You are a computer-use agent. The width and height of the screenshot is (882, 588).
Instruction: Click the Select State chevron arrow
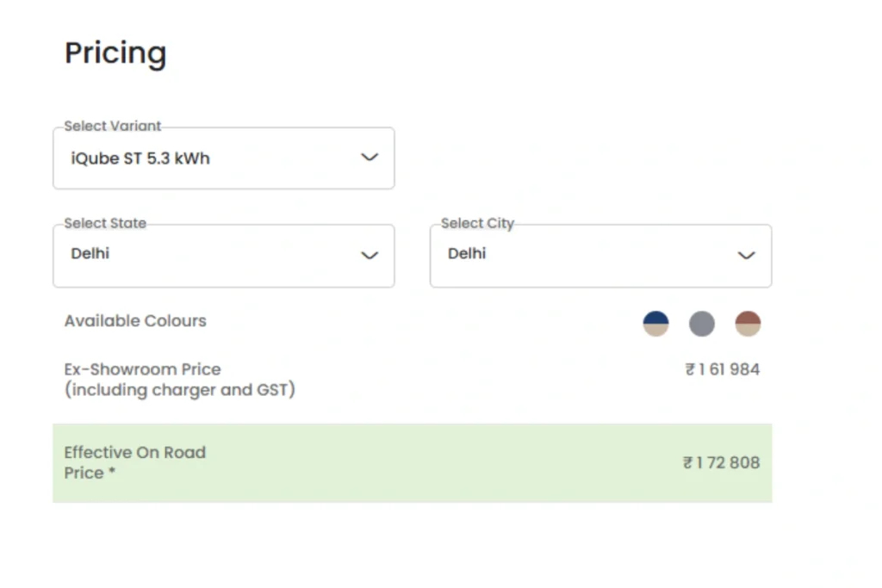point(370,255)
